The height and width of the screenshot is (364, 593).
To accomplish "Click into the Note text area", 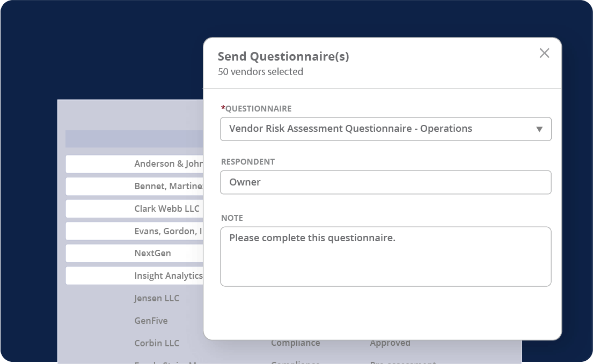I will click(385, 256).
